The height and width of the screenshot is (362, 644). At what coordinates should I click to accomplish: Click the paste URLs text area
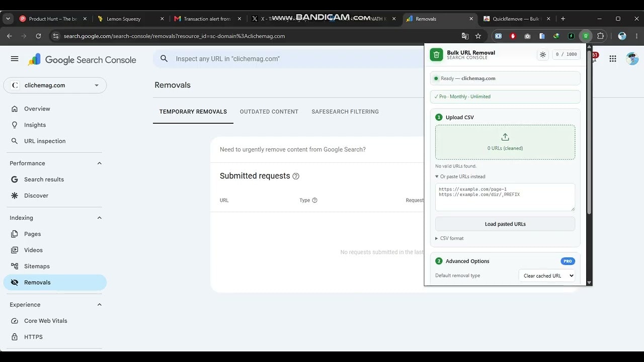505,197
